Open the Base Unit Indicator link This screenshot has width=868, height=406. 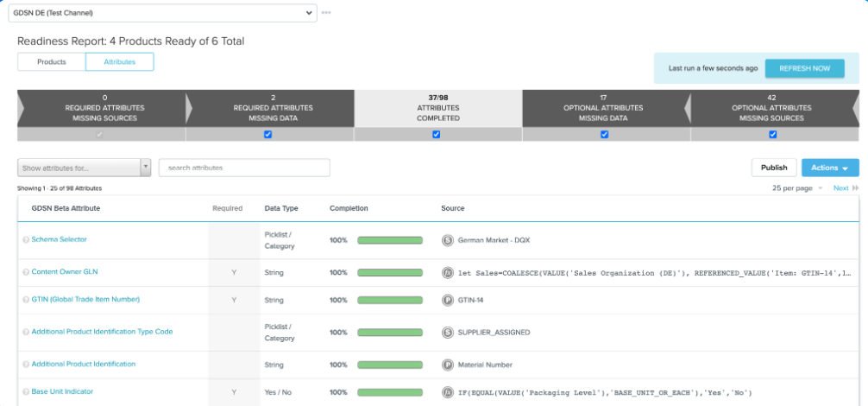click(x=62, y=391)
